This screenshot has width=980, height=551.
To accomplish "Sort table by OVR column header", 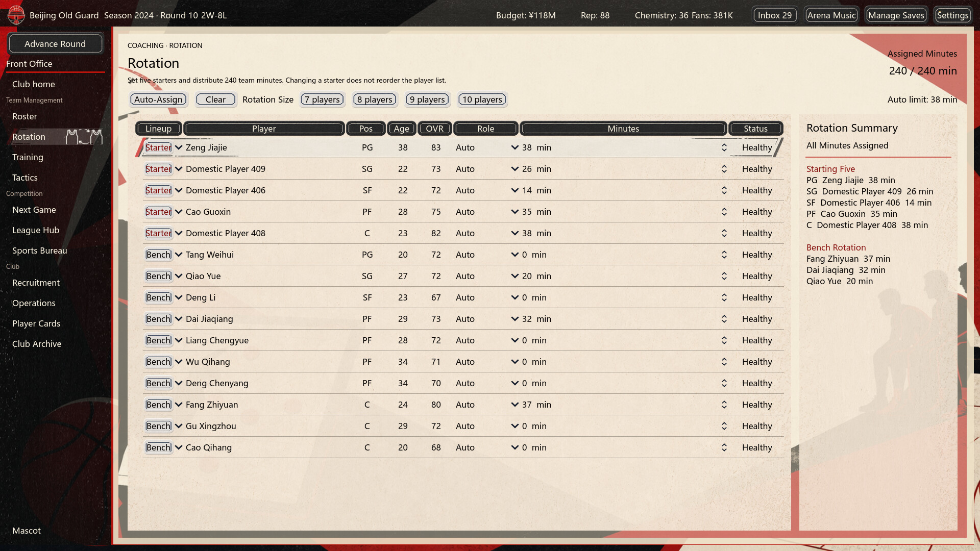I will click(434, 129).
